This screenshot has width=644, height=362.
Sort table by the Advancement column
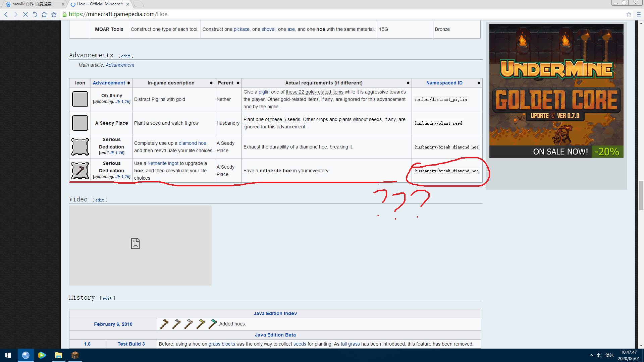point(128,83)
